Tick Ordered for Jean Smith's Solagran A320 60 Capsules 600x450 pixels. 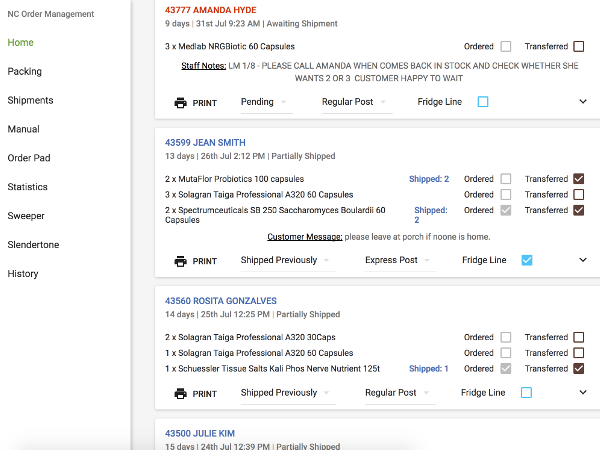(x=506, y=194)
